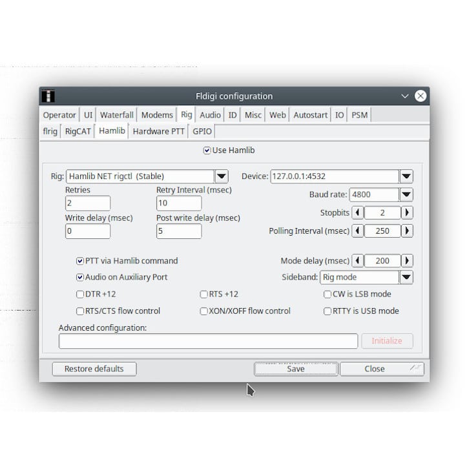This screenshot has width=476, height=476.
Task: Open the Device dropdown arrow
Action: coord(406,176)
